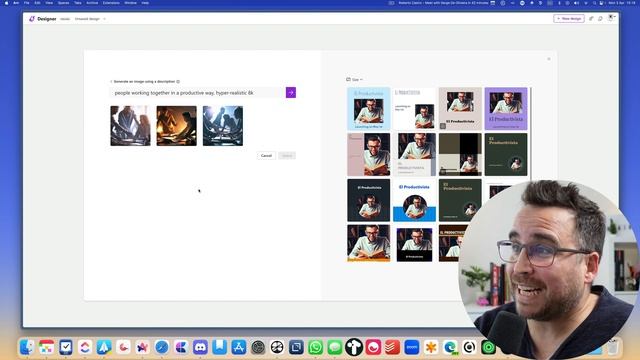Submit the image prompt with purple arrow button

pyautogui.click(x=291, y=93)
